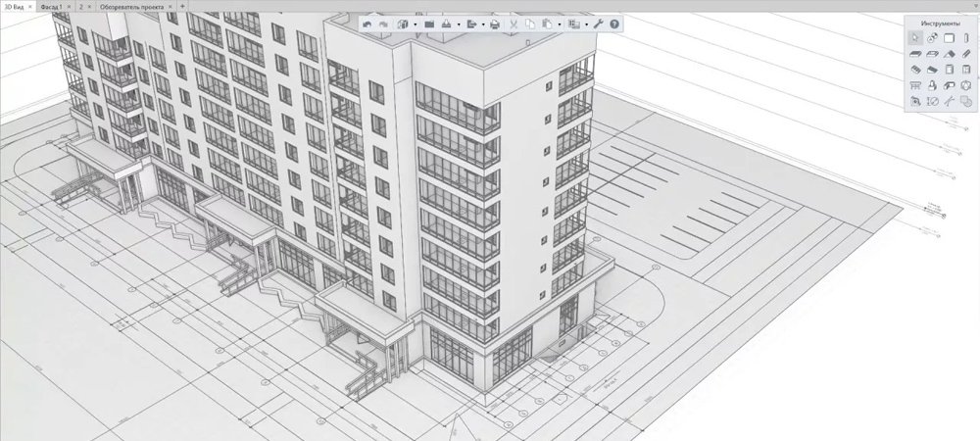Click the Open folder icon
The width and height of the screenshot is (980, 441).
(x=429, y=24)
